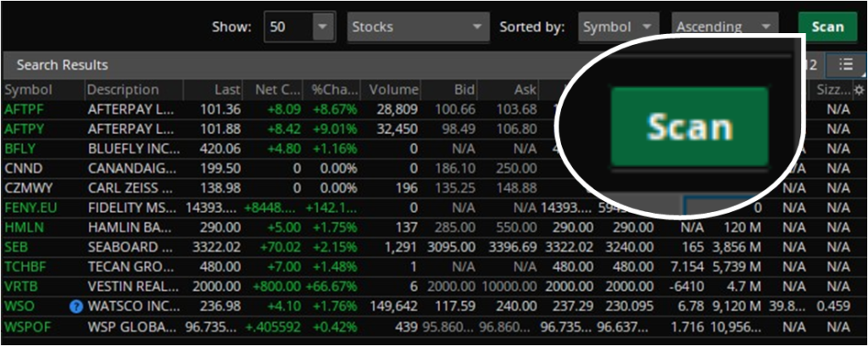Click the column settings gear icon
This screenshot has width=868, height=346.
coord(859,90)
